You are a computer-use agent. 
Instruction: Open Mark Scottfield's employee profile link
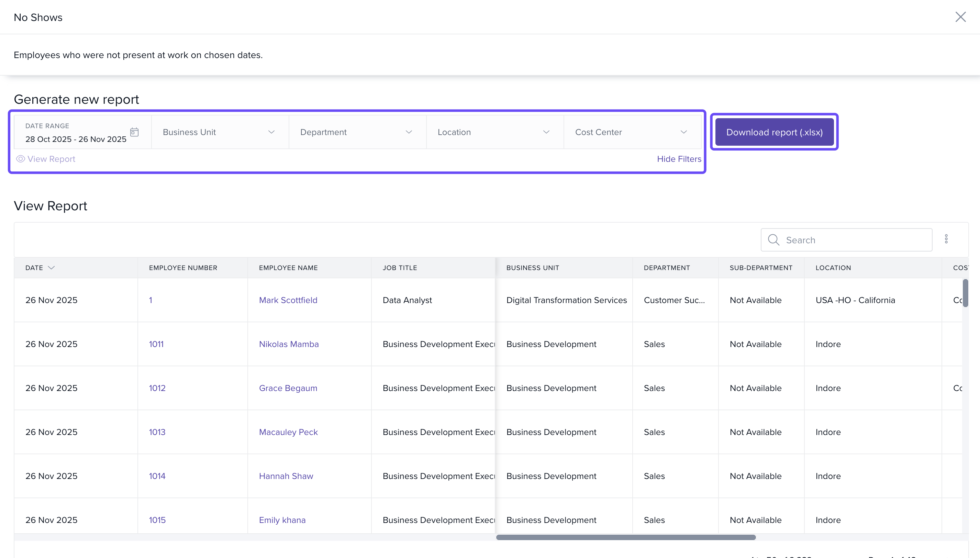coord(288,300)
